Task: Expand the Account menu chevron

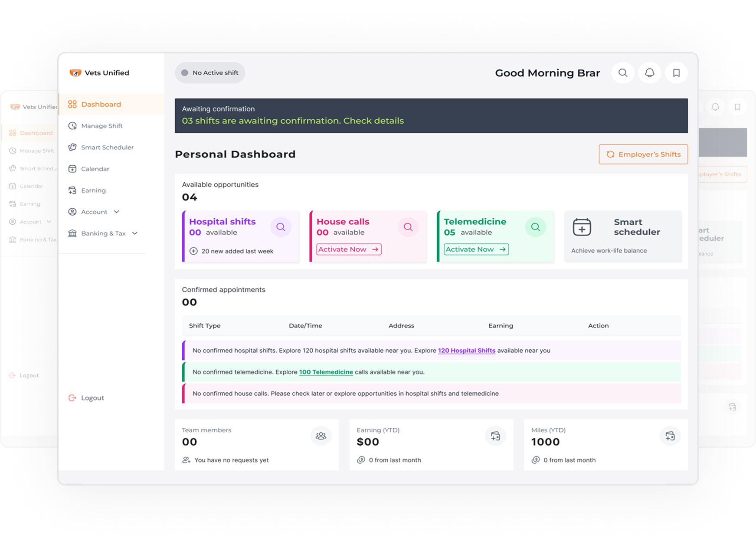Action: coord(116,212)
